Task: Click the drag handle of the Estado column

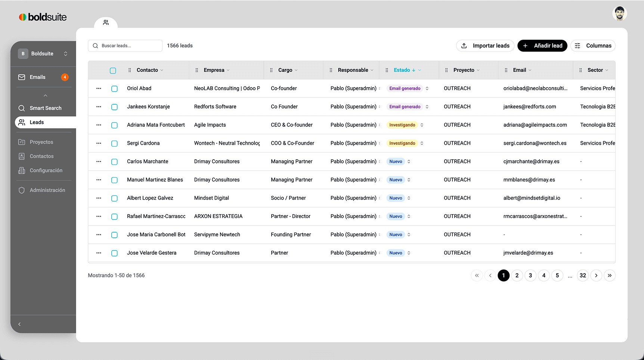Action: (387, 70)
